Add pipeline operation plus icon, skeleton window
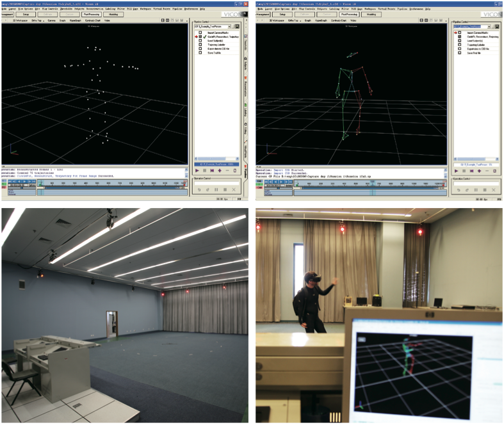The width and height of the screenshot is (504, 425). pyautogui.click(x=479, y=171)
